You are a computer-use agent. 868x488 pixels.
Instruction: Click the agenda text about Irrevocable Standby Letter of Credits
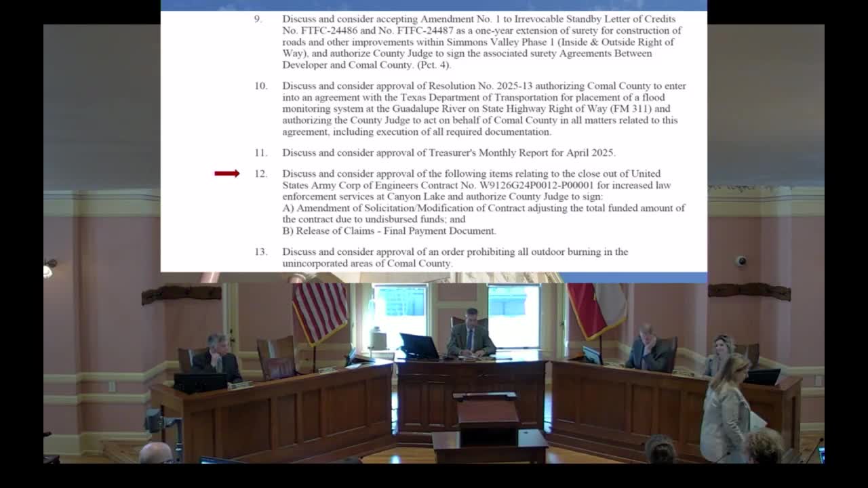(483, 42)
